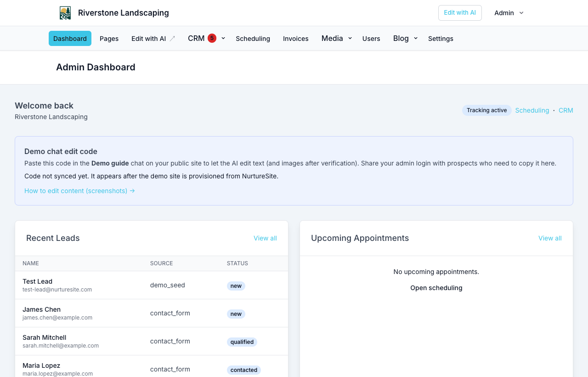
Task: Click test-lead@nurturesite.com email
Action: click(x=57, y=290)
